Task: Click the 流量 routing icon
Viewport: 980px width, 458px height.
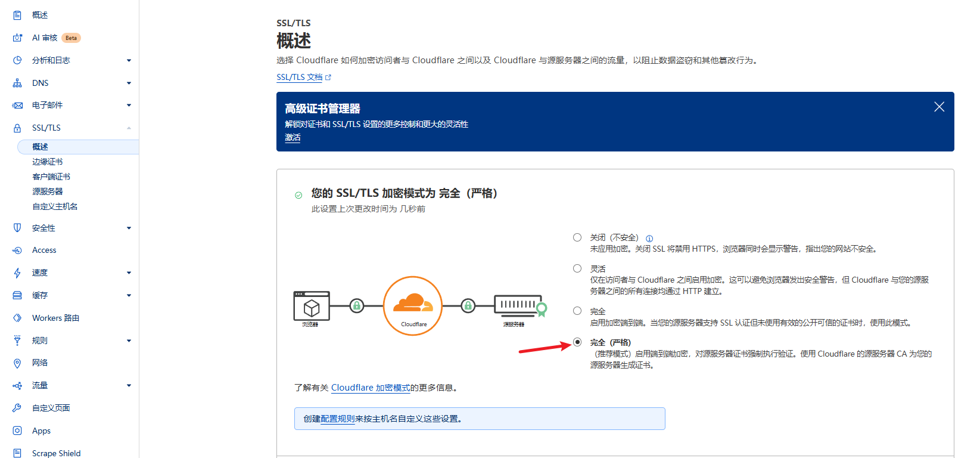Action: click(17, 386)
